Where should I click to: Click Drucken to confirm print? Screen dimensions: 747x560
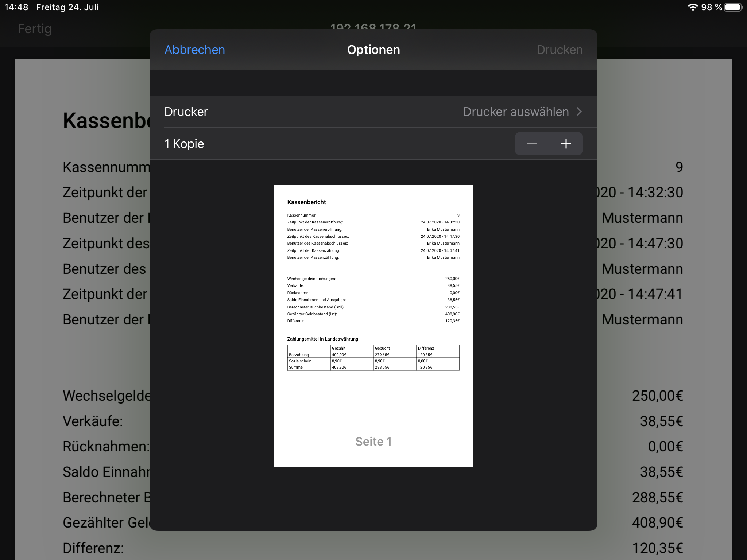point(559,50)
